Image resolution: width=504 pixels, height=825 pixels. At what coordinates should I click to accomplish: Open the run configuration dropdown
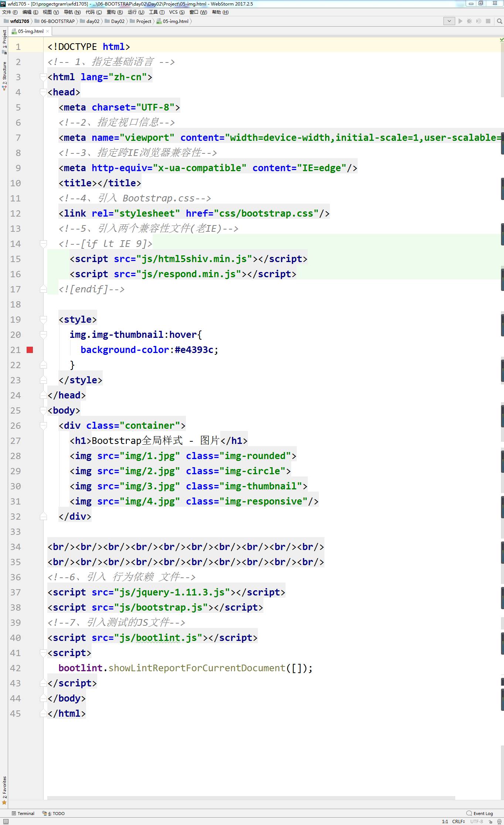(x=449, y=21)
